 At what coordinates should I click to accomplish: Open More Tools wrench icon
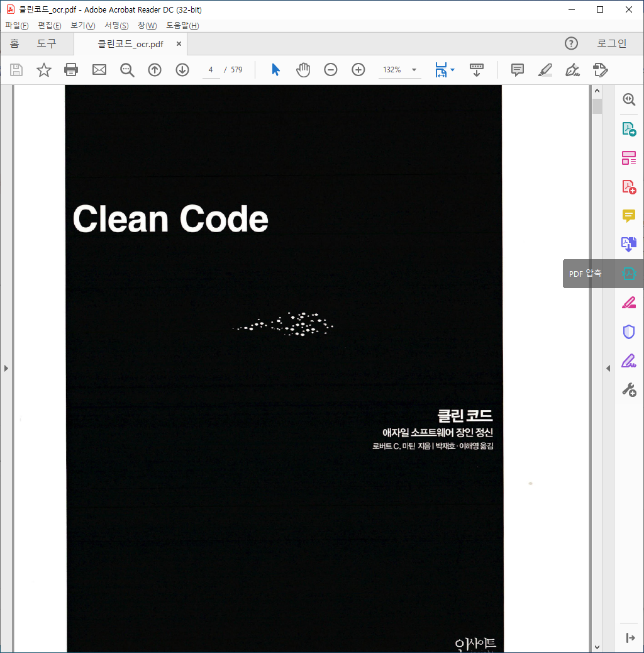pyautogui.click(x=629, y=390)
